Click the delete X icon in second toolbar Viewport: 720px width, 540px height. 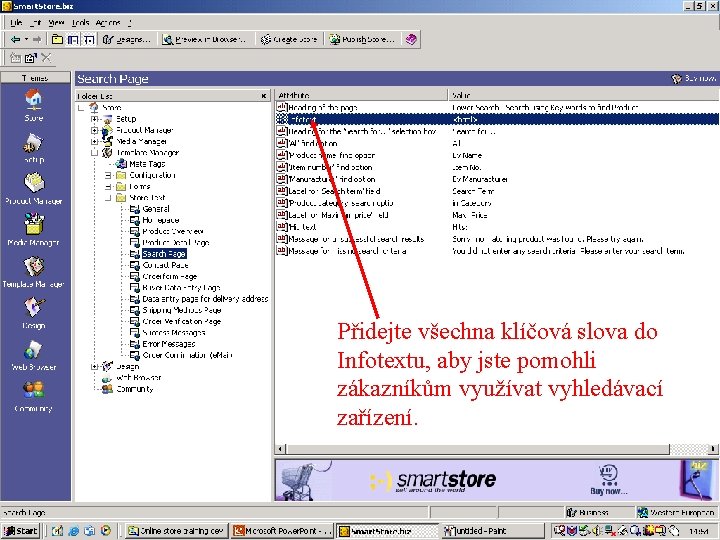pyautogui.click(x=46, y=58)
